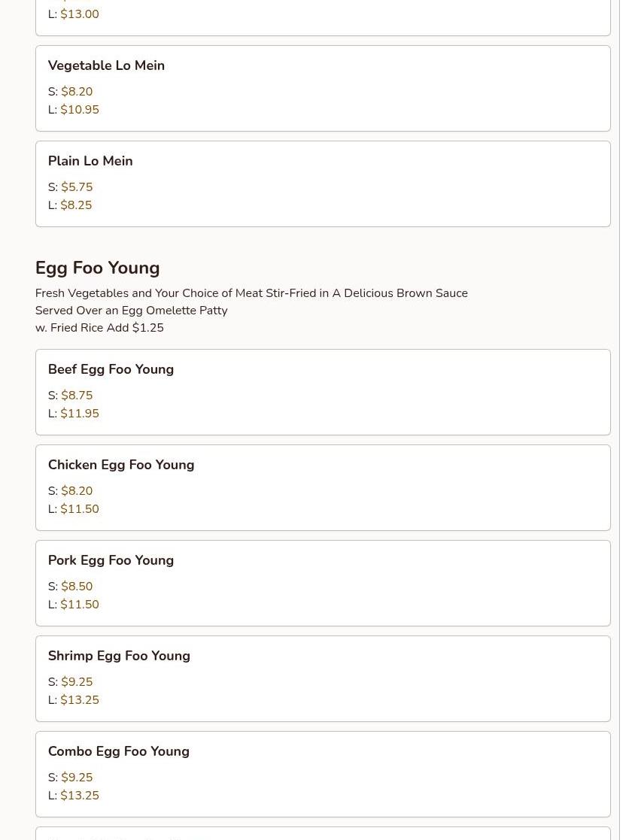Pick Chicken Egg Foo Young small $8.20

(x=77, y=491)
